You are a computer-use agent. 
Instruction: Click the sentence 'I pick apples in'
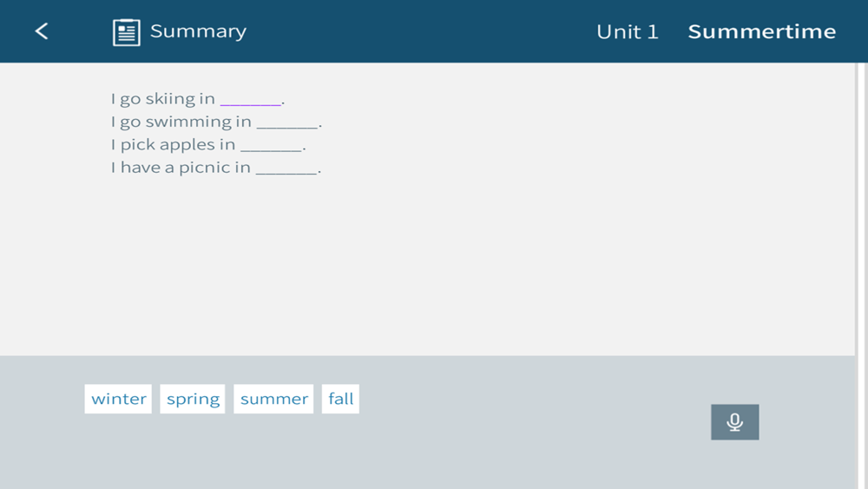[173, 144]
